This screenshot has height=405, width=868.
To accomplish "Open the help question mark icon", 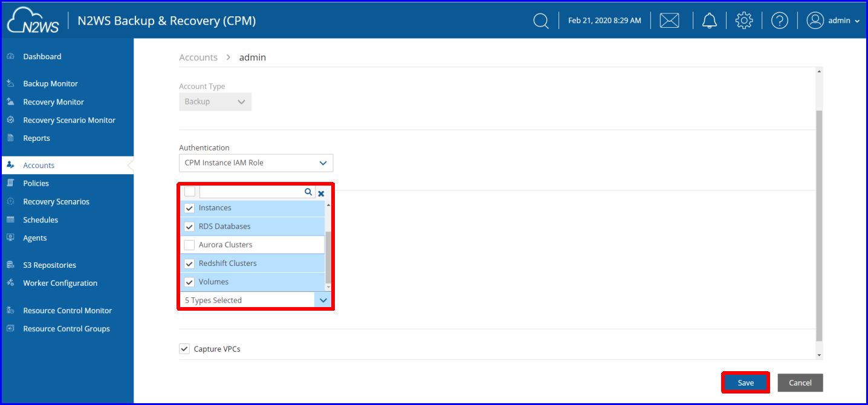I will tap(780, 21).
